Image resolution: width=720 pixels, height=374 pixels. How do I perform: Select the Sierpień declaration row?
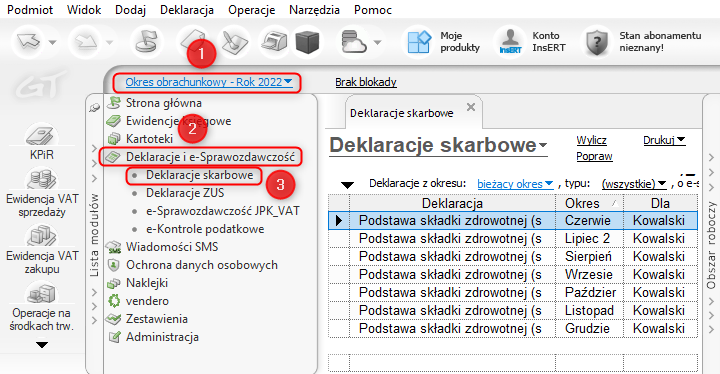(x=513, y=256)
